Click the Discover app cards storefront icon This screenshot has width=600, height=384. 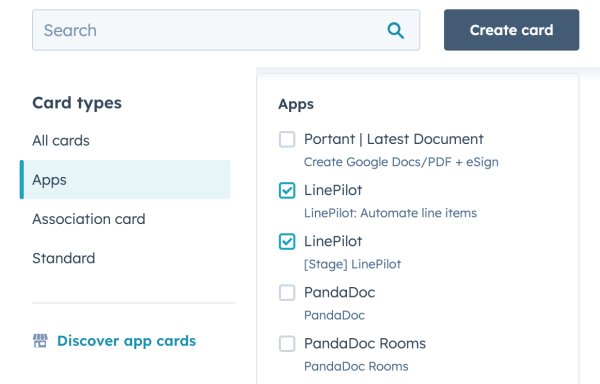40,341
